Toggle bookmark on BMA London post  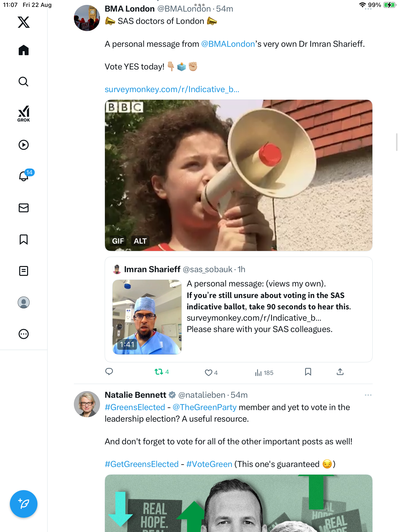(308, 372)
